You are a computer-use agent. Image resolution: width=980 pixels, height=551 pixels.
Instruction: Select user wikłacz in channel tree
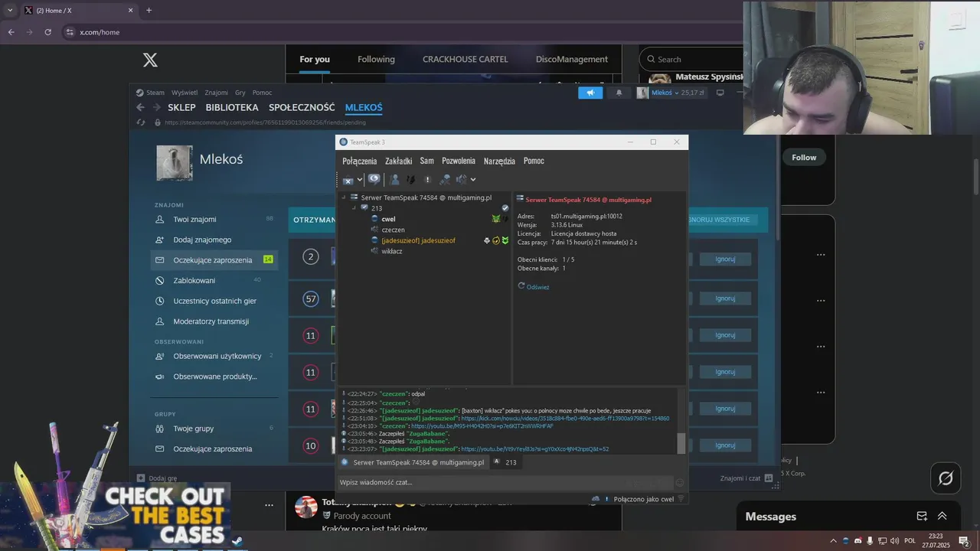pyautogui.click(x=391, y=251)
